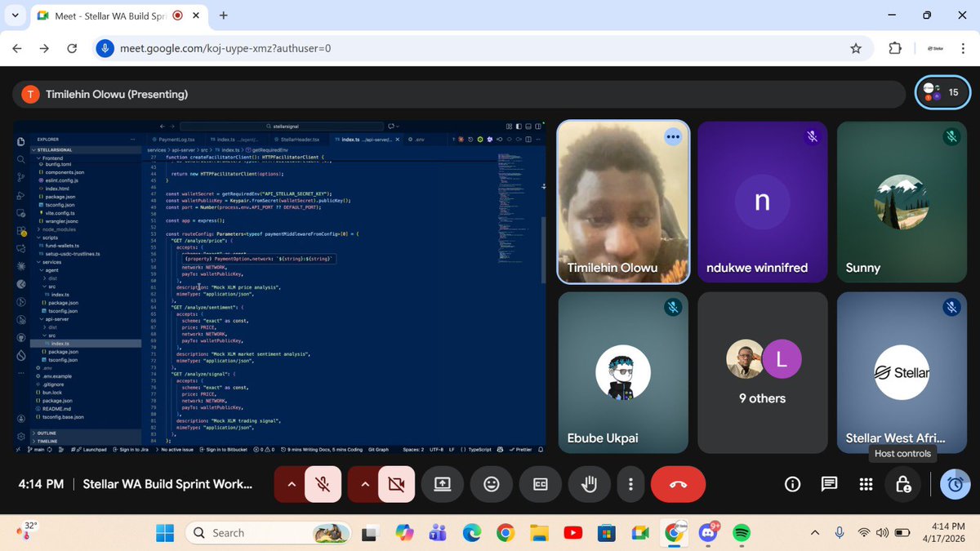This screenshot has height=551, width=980.
Task: Select the Sunny participant tile
Action: 901,202
